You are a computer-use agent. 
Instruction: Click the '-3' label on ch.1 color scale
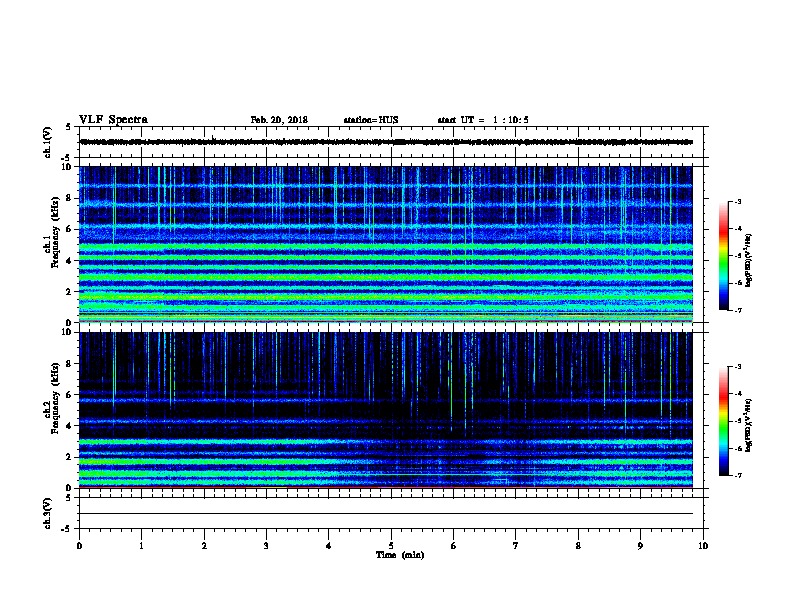(x=737, y=202)
